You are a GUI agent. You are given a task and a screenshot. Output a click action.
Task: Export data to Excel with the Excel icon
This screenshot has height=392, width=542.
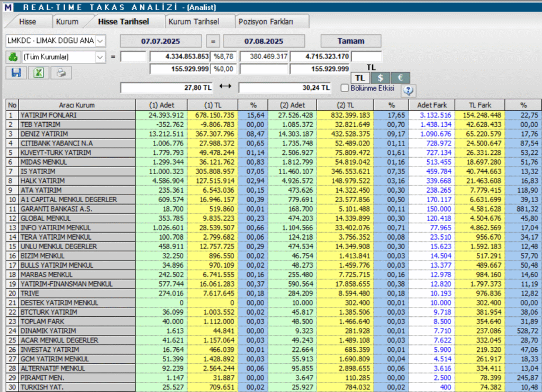(38, 72)
